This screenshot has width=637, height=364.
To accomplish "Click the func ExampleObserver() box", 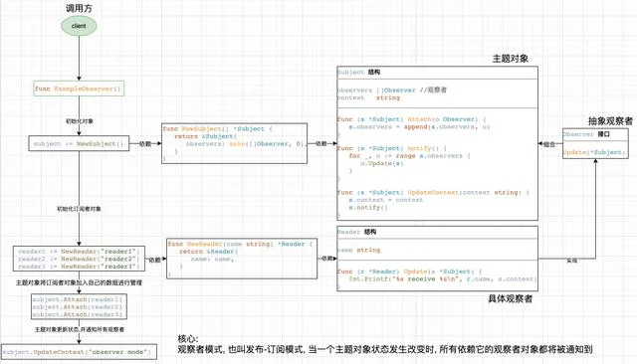I will click(x=79, y=89).
